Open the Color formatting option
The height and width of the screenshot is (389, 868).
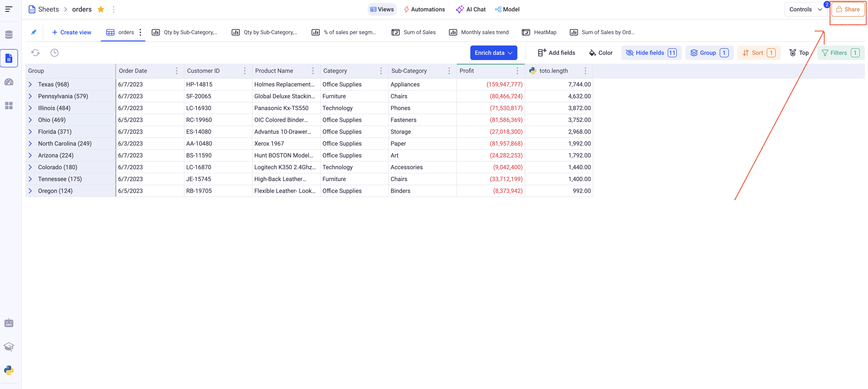[601, 53]
